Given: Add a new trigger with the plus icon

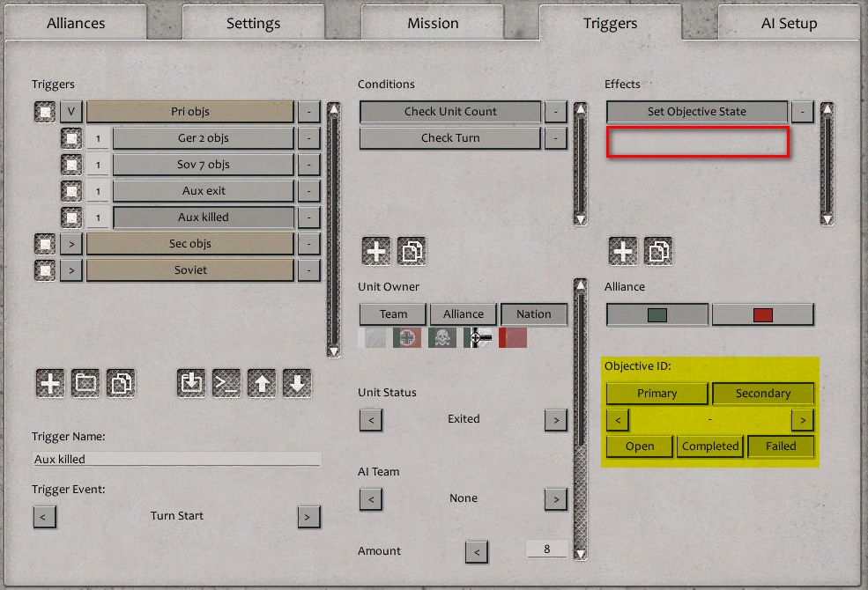Looking at the screenshot, I should tap(49, 384).
